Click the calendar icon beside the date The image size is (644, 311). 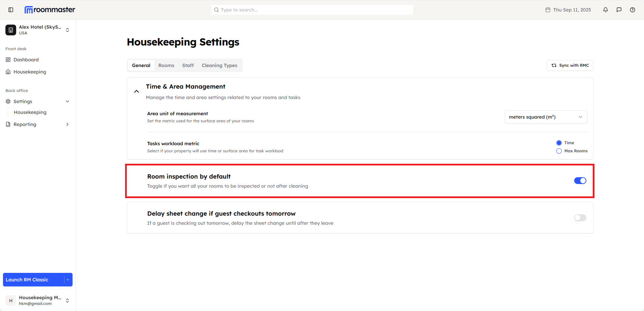tap(548, 10)
